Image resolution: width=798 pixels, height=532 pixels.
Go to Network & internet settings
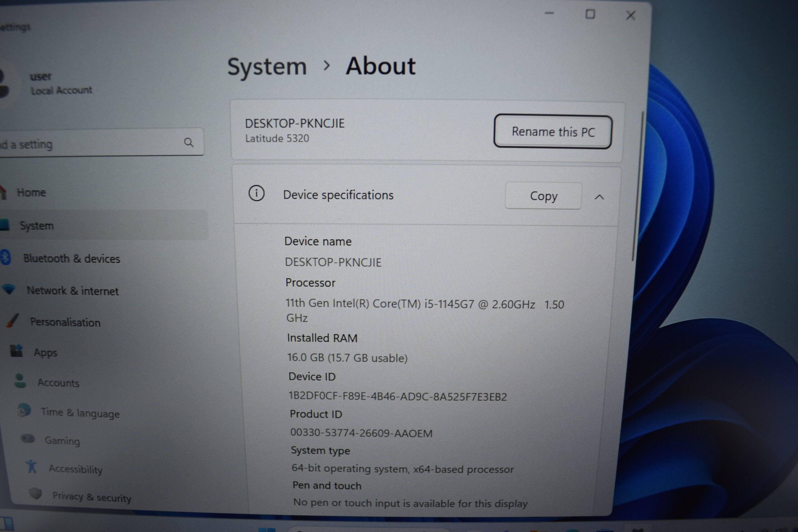73,291
